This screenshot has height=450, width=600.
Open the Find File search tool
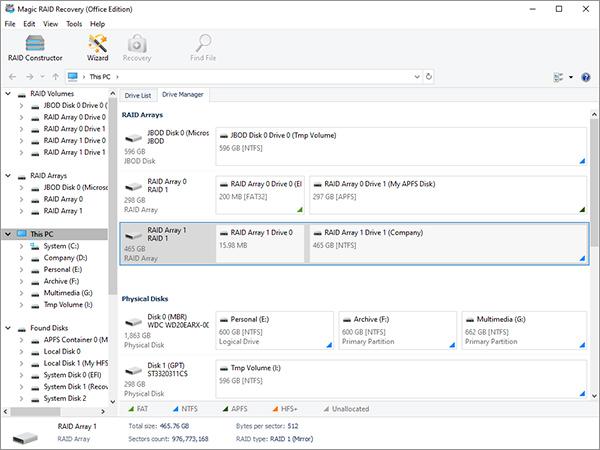[203, 48]
